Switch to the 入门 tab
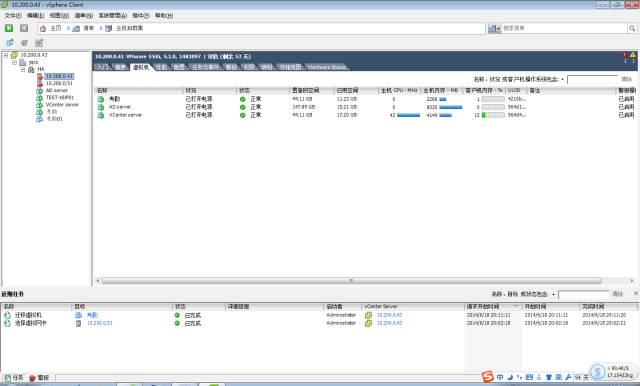Image resolution: width=640 pixels, height=386 pixels. coord(103,67)
